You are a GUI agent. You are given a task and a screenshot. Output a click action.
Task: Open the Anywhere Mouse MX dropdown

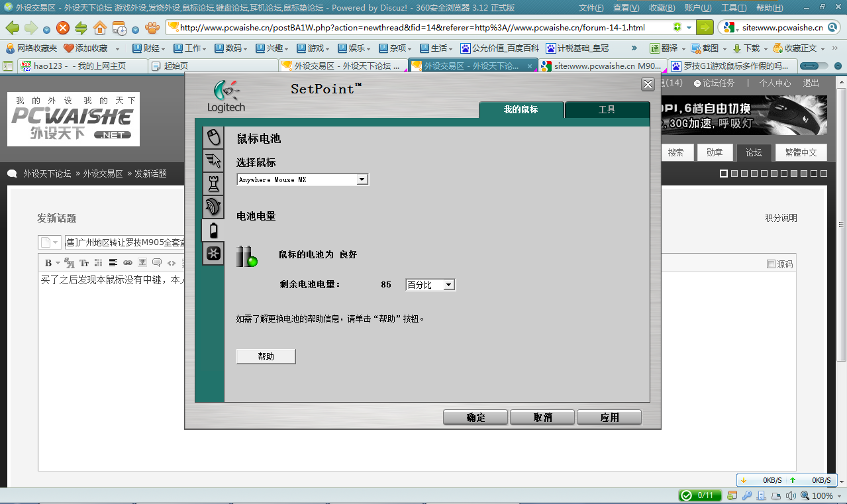362,179
